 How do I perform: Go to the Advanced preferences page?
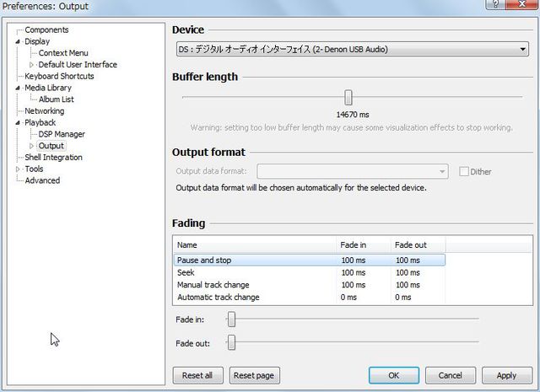pos(42,180)
